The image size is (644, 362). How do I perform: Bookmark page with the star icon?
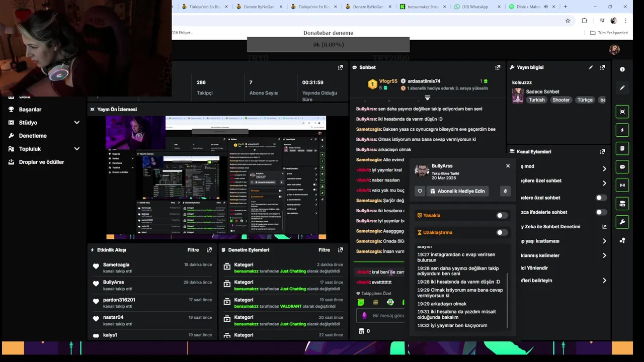[568, 21]
